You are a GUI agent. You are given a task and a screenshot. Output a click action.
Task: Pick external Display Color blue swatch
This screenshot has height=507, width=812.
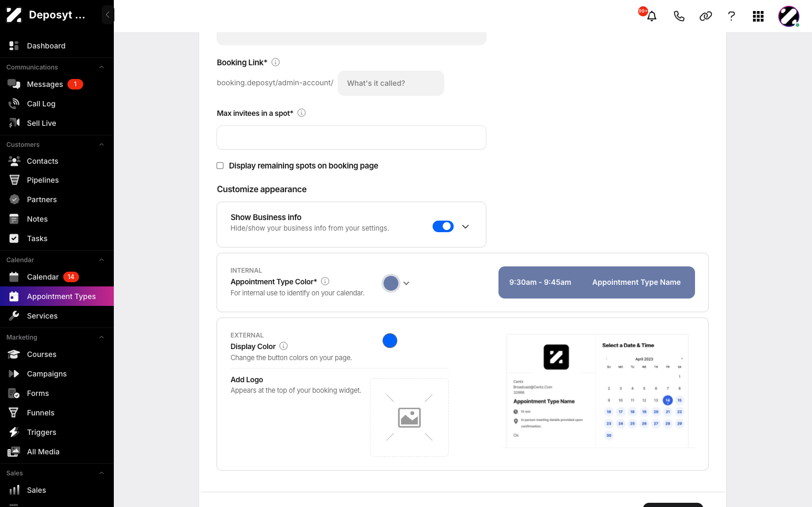(x=390, y=341)
